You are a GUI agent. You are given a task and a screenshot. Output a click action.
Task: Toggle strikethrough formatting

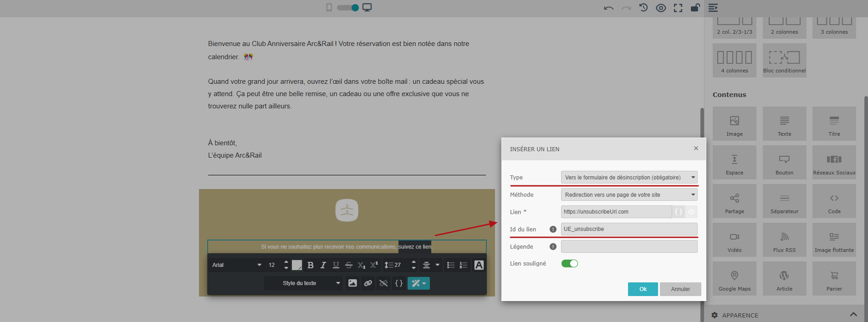[349, 265]
